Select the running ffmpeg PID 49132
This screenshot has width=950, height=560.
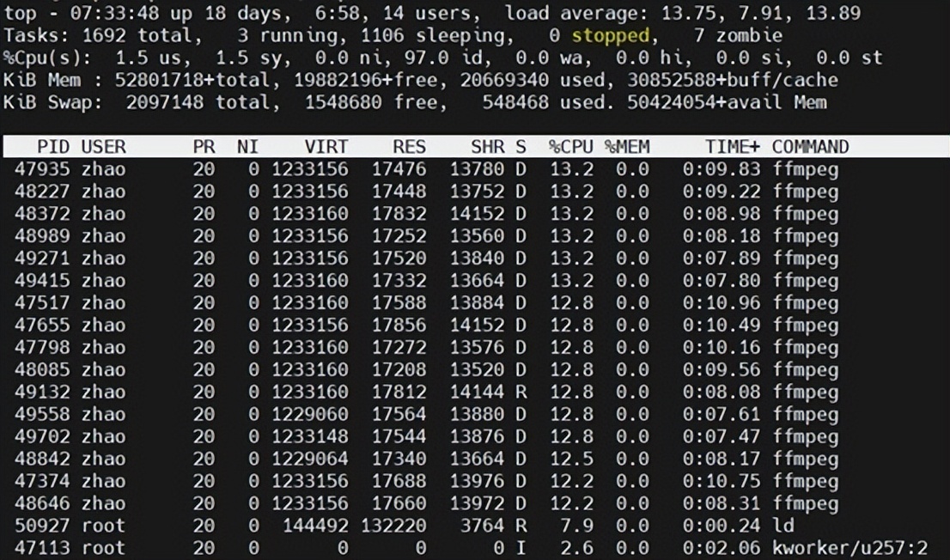[x=42, y=393]
